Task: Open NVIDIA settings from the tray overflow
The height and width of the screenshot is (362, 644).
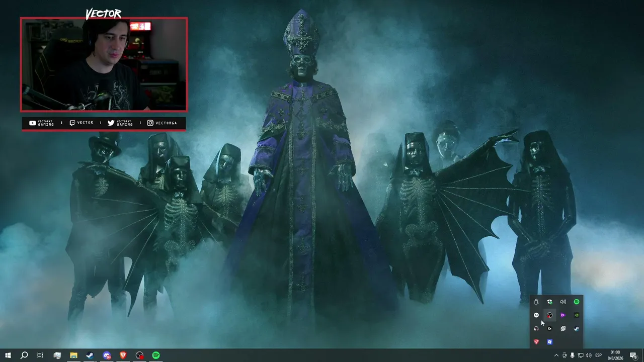Action: click(577, 315)
